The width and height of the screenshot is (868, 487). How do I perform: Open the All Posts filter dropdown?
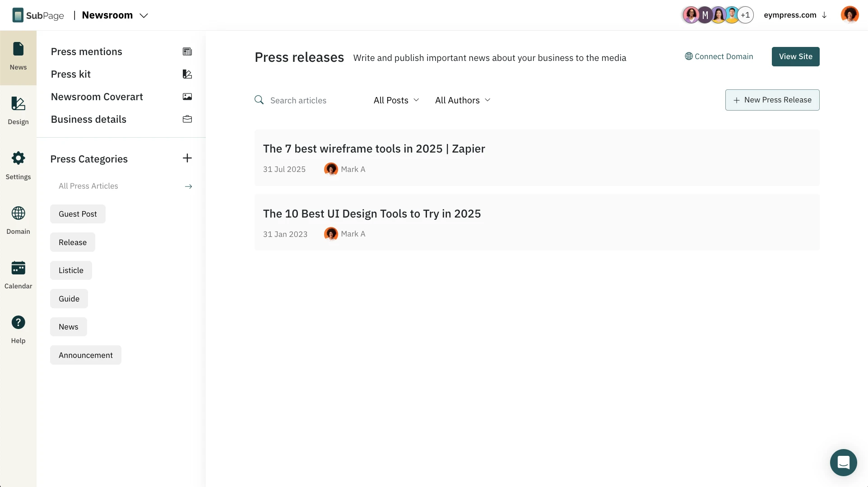(x=396, y=100)
